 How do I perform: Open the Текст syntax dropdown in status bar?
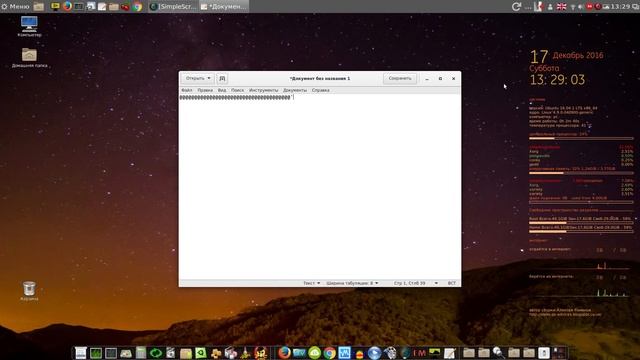[x=311, y=283]
